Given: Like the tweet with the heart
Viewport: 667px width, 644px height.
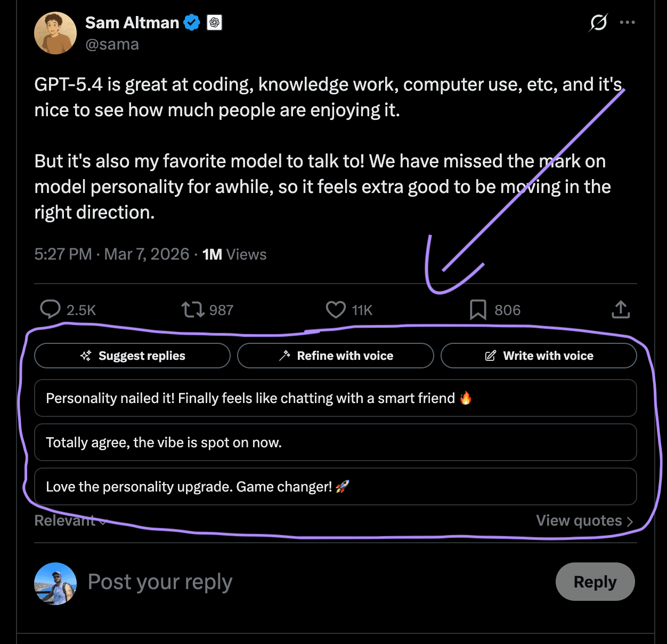Looking at the screenshot, I should pos(336,309).
